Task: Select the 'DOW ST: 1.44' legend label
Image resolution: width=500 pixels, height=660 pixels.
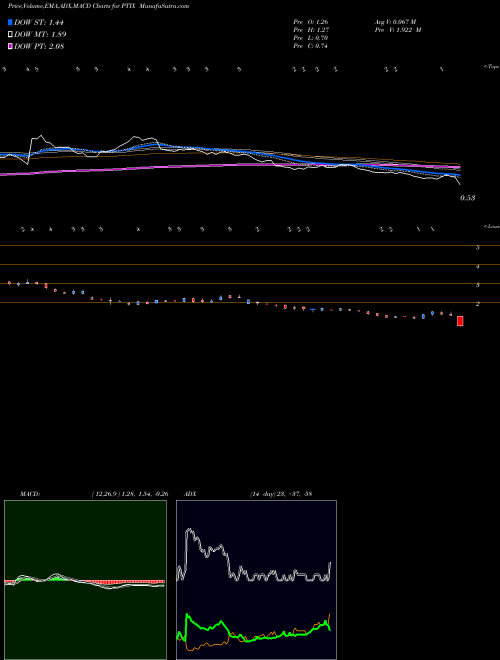Action: point(39,22)
